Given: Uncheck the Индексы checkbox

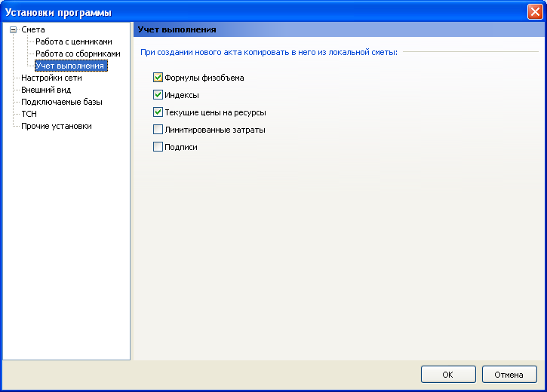Looking at the screenshot, I should pos(158,95).
